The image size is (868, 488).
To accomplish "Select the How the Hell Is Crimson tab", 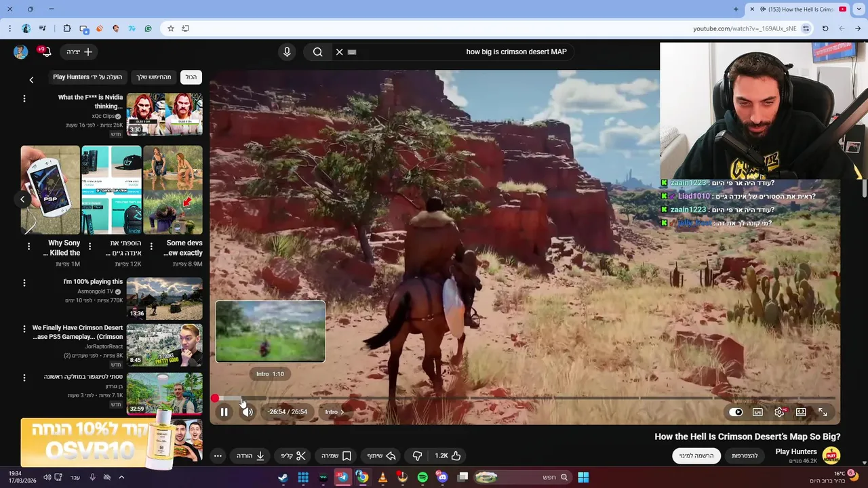I will [x=799, y=9].
